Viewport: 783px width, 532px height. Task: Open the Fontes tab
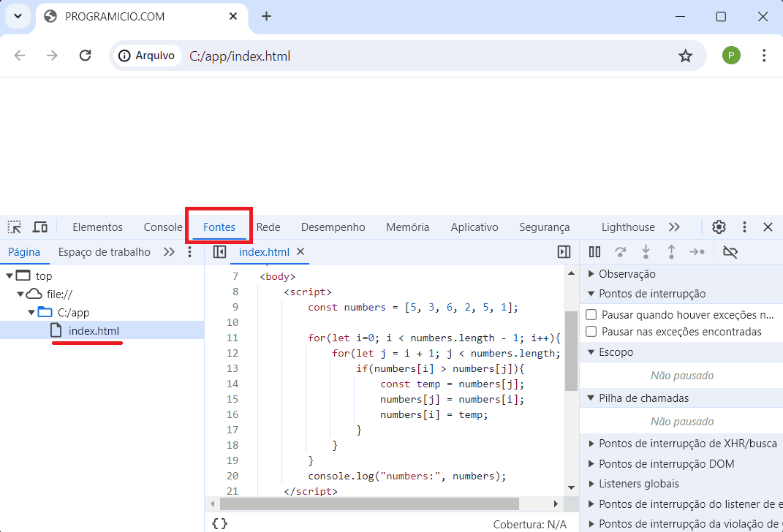click(x=219, y=227)
